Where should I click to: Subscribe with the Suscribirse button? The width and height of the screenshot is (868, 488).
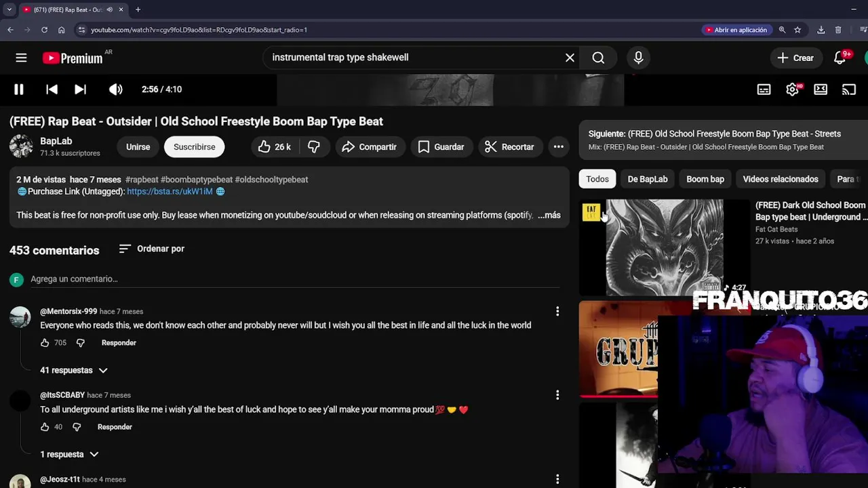point(194,147)
